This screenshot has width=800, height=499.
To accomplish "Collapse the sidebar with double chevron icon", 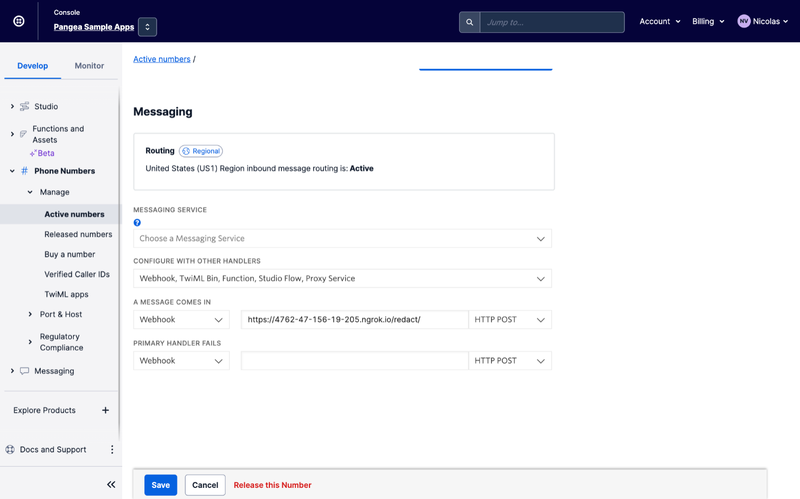I will point(111,484).
